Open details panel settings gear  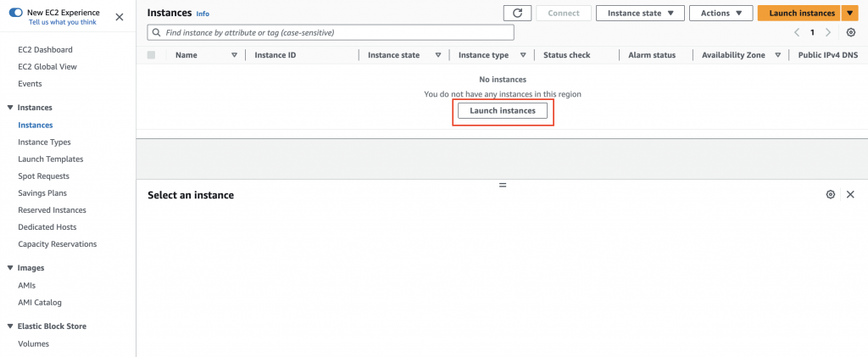click(x=830, y=194)
